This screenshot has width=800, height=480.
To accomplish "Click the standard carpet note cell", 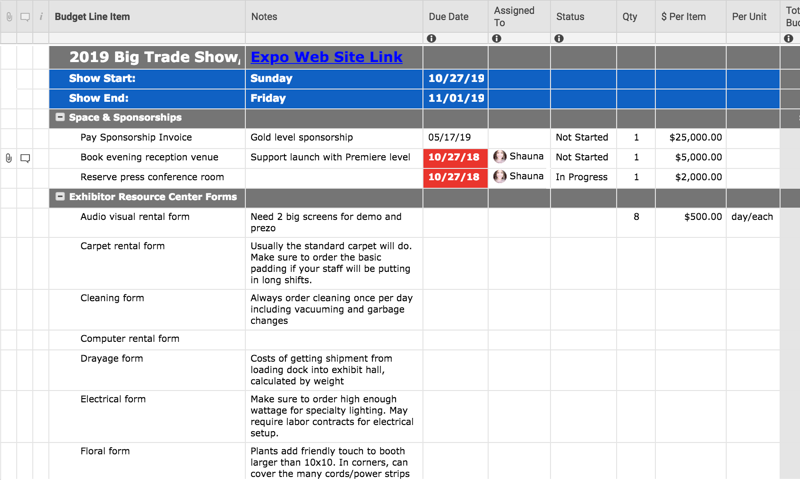I will (334, 263).
